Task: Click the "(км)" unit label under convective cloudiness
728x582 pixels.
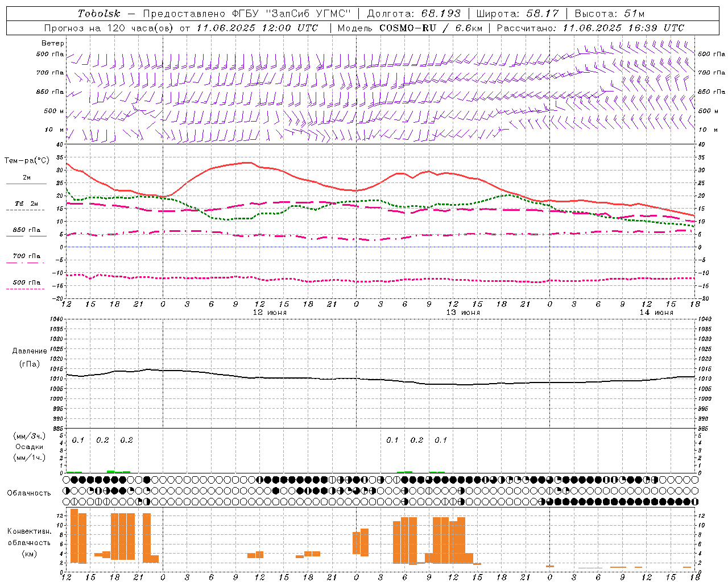Action: click(30, 554)
